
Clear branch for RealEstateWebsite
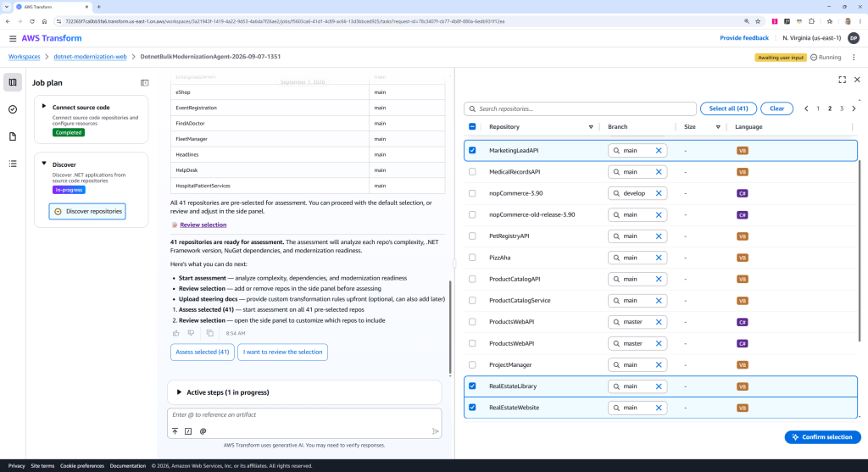point(659,408)
